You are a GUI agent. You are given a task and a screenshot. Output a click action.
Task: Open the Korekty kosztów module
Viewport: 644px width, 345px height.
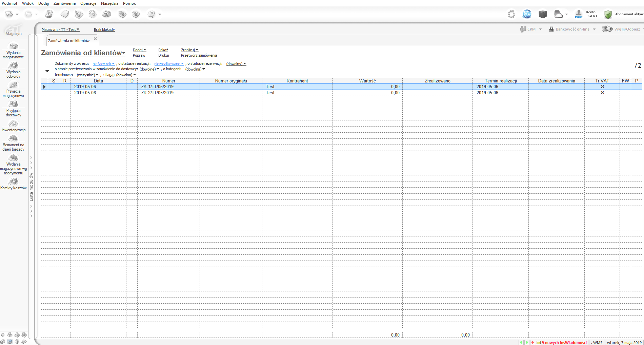point(14,184)
